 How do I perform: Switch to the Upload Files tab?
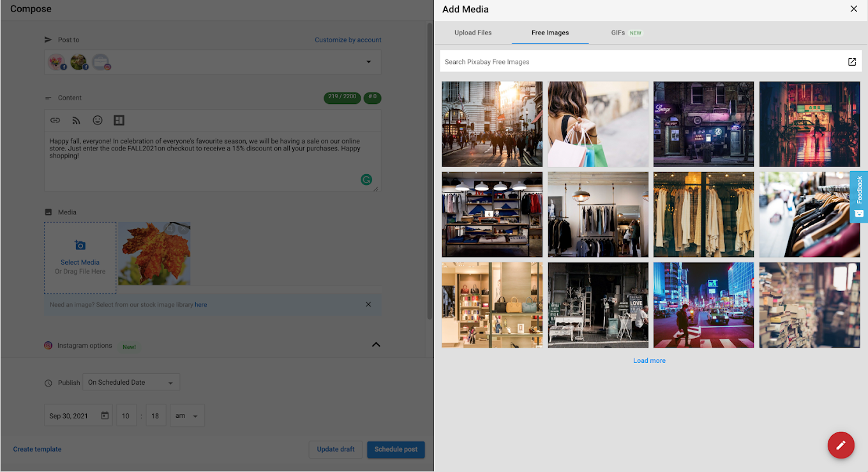(x=473, y=33)
